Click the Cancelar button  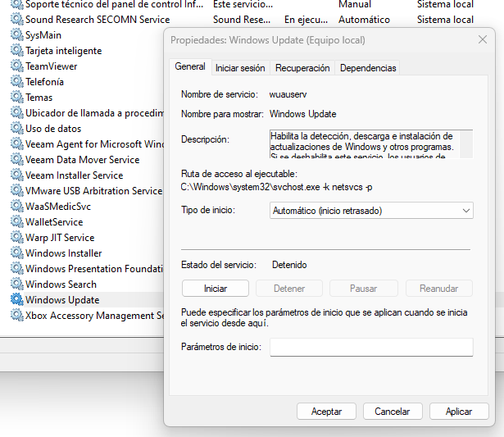(x=393, y=412)
